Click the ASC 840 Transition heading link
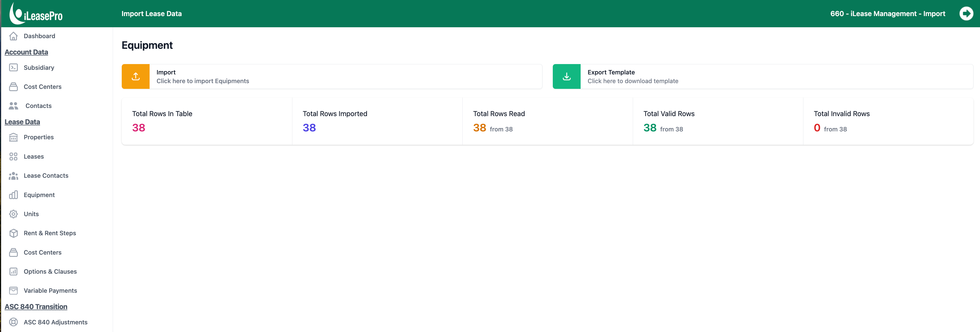The width and height of the screenshot is (980, 332). coord(36,307)
